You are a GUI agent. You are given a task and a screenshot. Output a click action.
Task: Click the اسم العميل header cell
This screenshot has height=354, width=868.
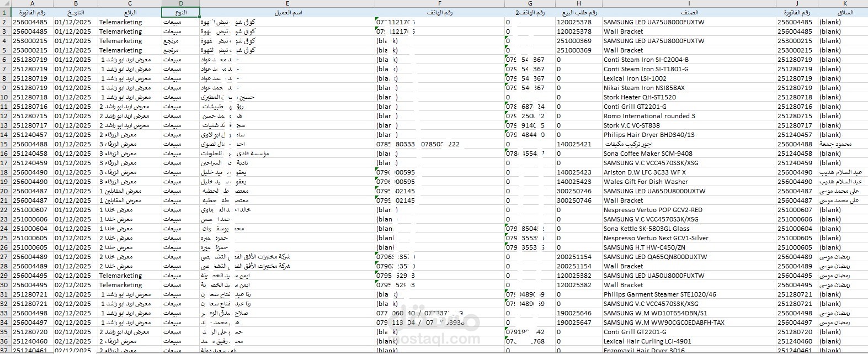click(x=287, y=12)
